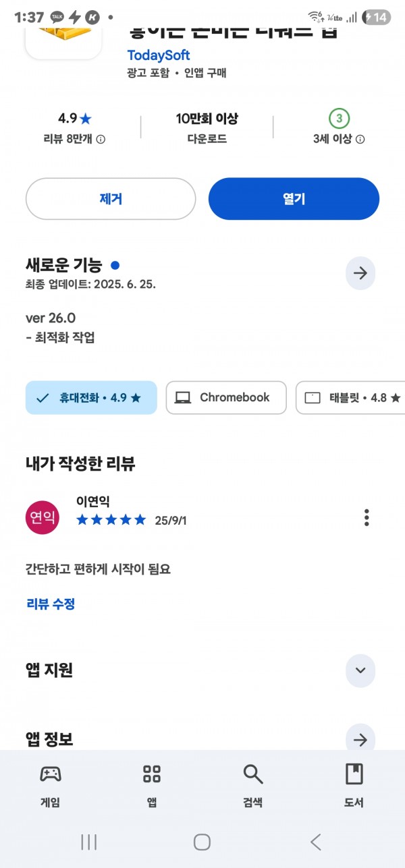Tap the 리뷰 수정 link

coord(51,604)
